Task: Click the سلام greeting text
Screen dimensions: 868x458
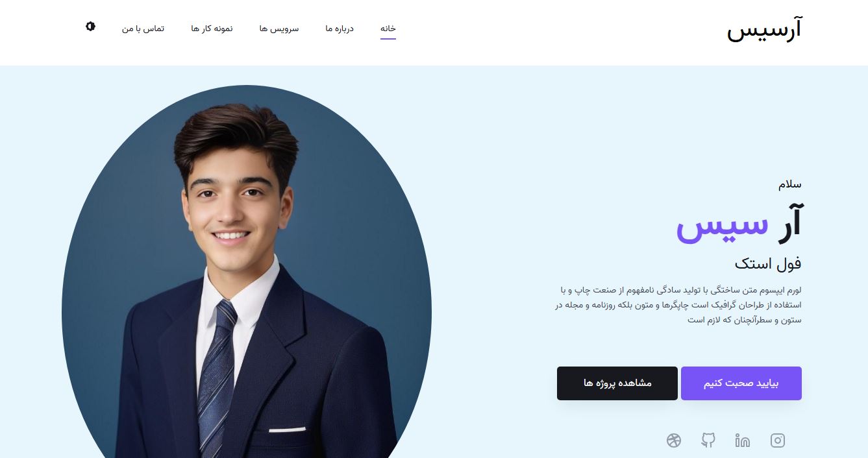Action: pyautogui.click(x=790, y=184)
